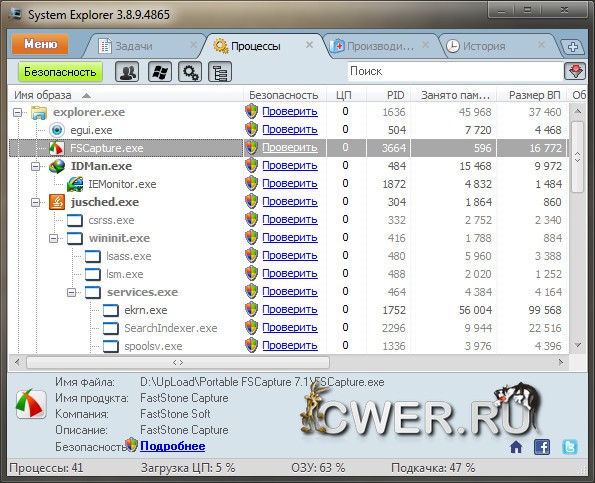The height and width of the screenshot is (483, 595).
Task: Click the FSCapture.exe row icon
Action: (x=57, y=148)
